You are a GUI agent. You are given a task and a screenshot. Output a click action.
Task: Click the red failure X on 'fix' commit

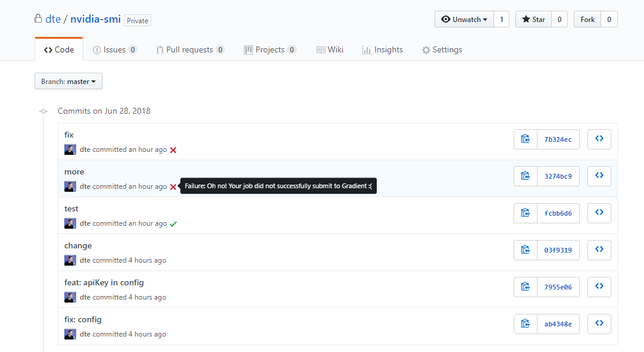click(173, 150)
